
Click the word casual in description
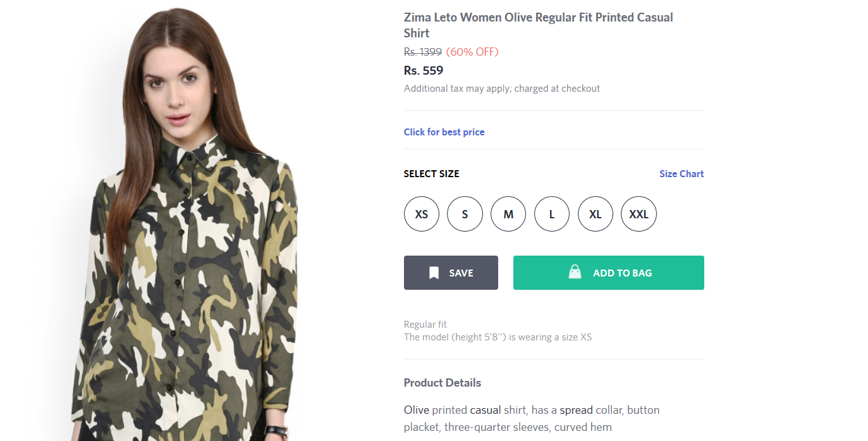(x=485, y=410)
